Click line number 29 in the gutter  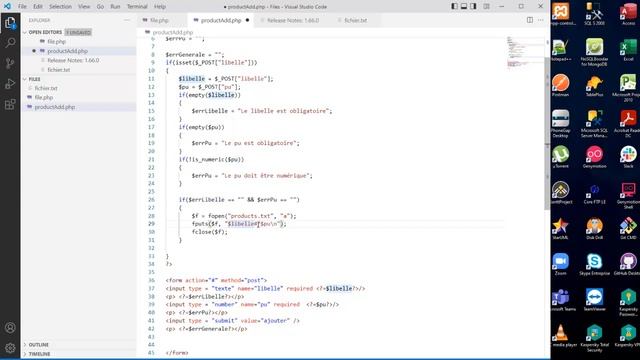[151, 224]
